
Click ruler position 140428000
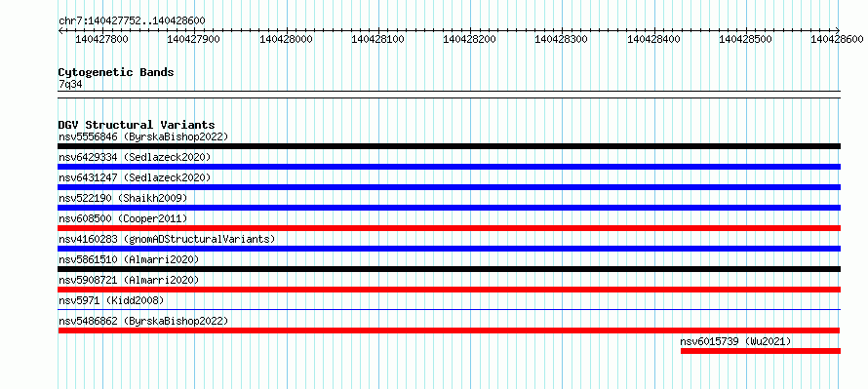tap(286, 39)
